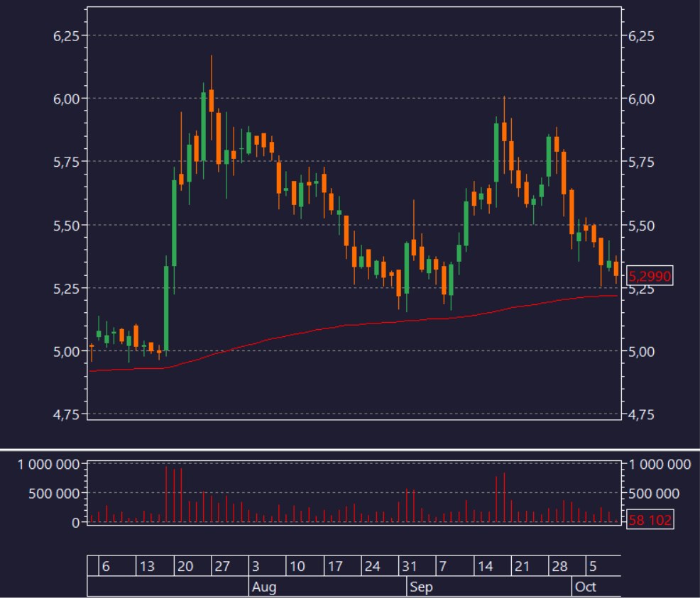Click date marker 13 on the time axis
Image resolution: width=700 pixels, height=598 pixels.
tap(147, 566)
